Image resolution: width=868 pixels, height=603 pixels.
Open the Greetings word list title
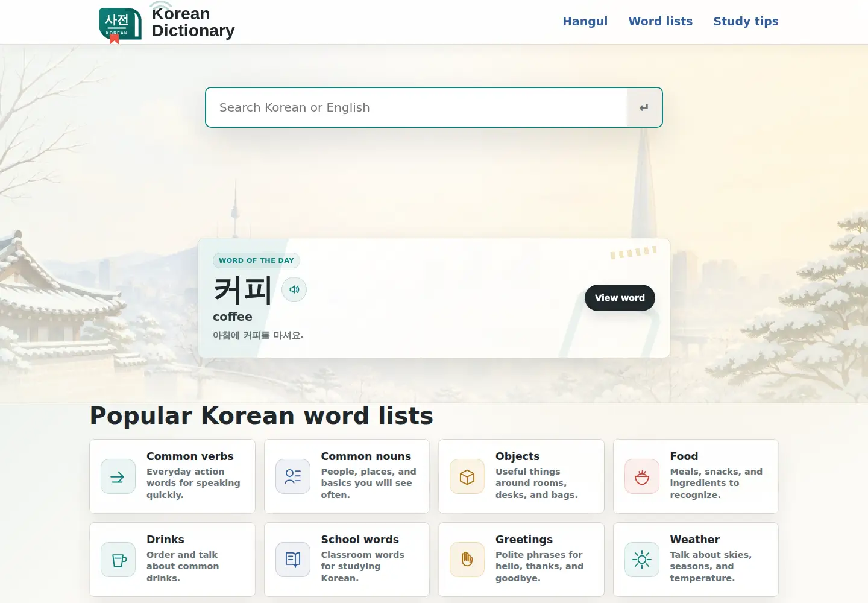[524, 540]
